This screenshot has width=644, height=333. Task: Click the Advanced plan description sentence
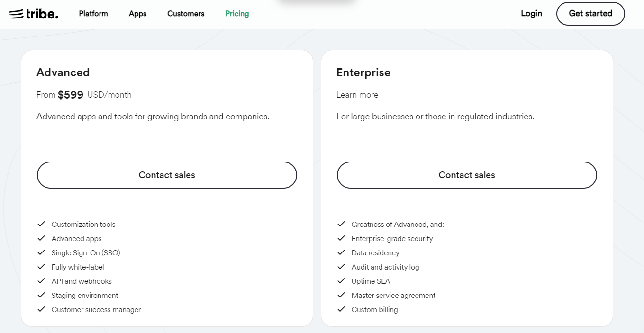tap(153, 117)
